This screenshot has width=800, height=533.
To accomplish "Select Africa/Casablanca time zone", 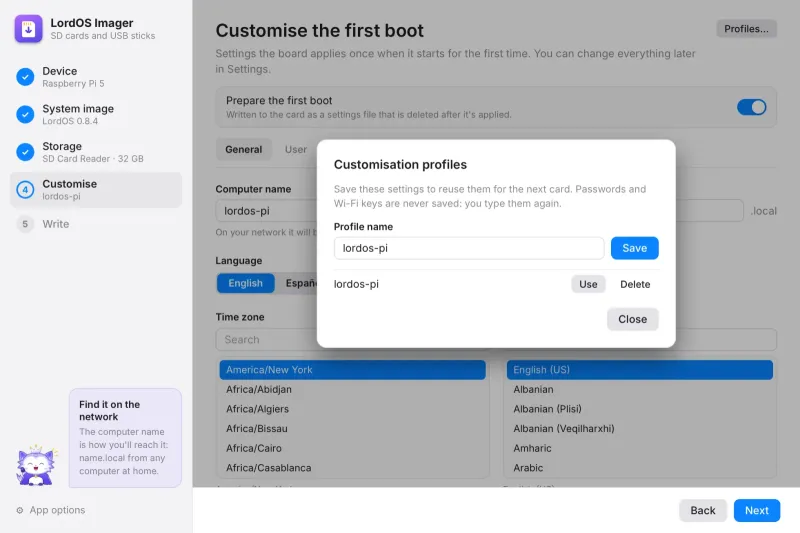I will [x=352, y=468].
